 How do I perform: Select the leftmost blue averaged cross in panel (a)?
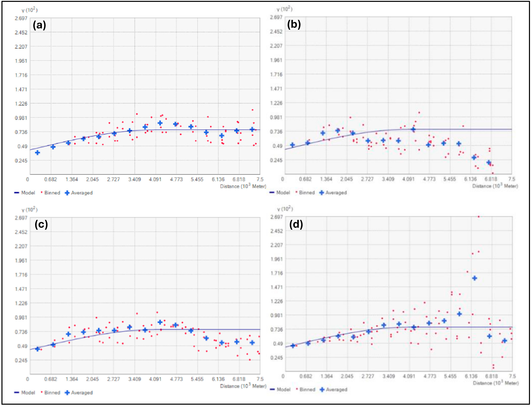point(37,153)
